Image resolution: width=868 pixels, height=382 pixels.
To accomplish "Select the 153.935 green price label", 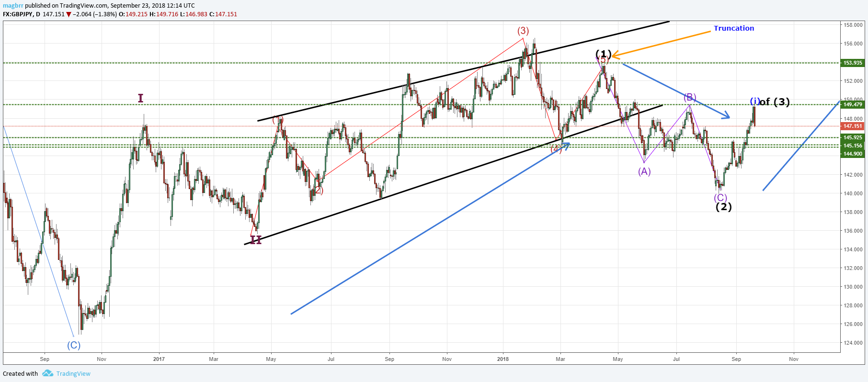I will point(853,63).
